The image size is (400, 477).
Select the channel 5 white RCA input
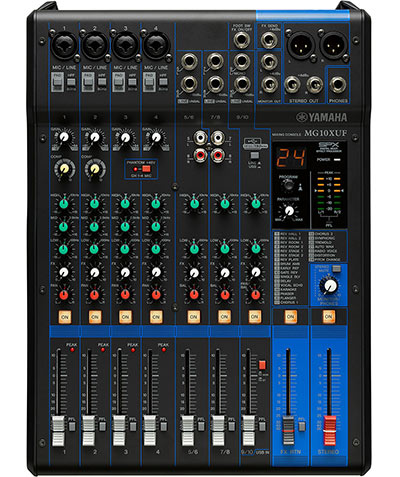tap(201, 137)
